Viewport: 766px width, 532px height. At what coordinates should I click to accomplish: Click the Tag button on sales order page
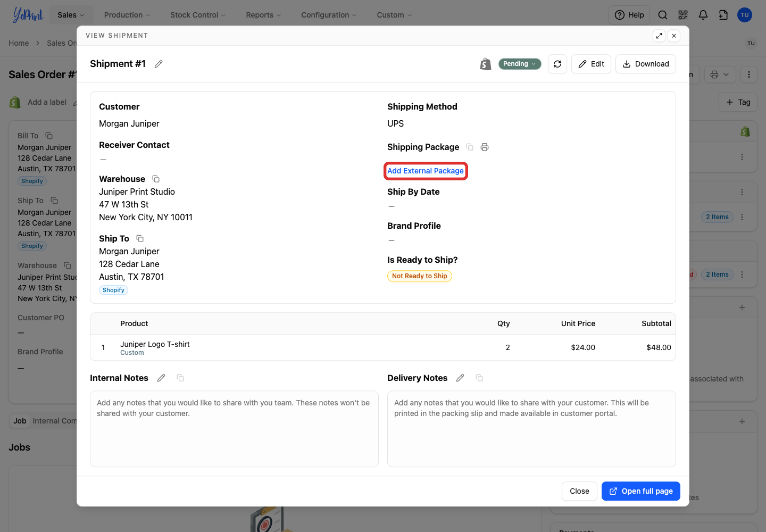point(738,102)
